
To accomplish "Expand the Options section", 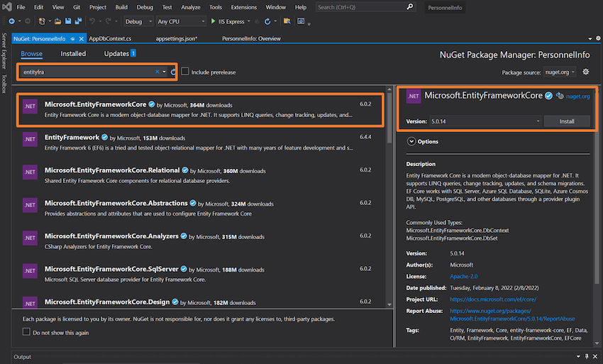I will (411, 141).
